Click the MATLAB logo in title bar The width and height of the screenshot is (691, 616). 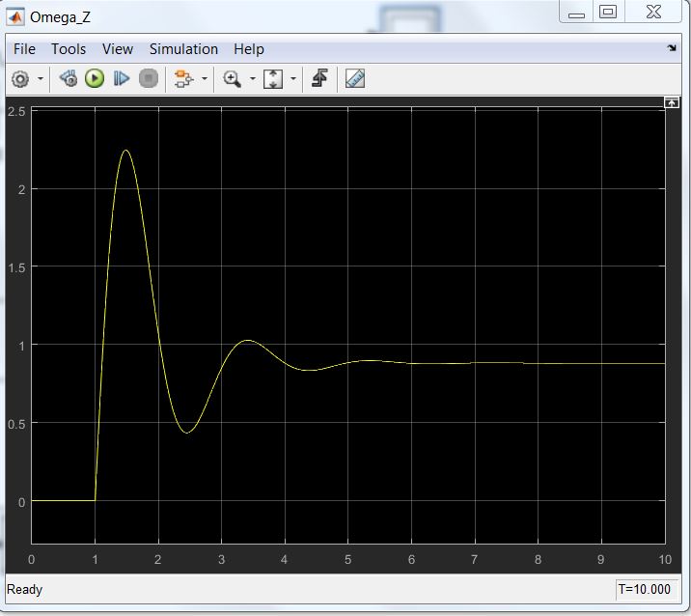[15, 16]
